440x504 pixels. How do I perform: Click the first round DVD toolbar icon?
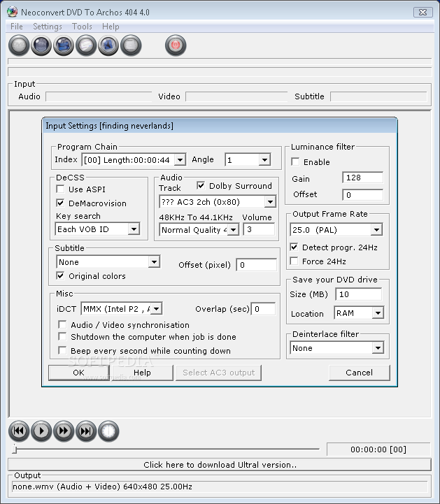[19, 46]
